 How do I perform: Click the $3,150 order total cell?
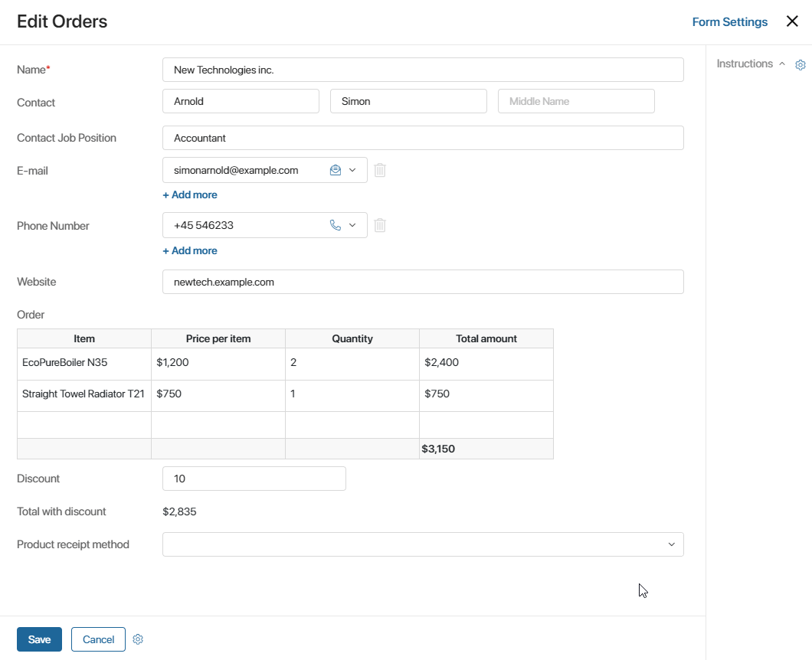pyautogui.click(x=486, y=449)
